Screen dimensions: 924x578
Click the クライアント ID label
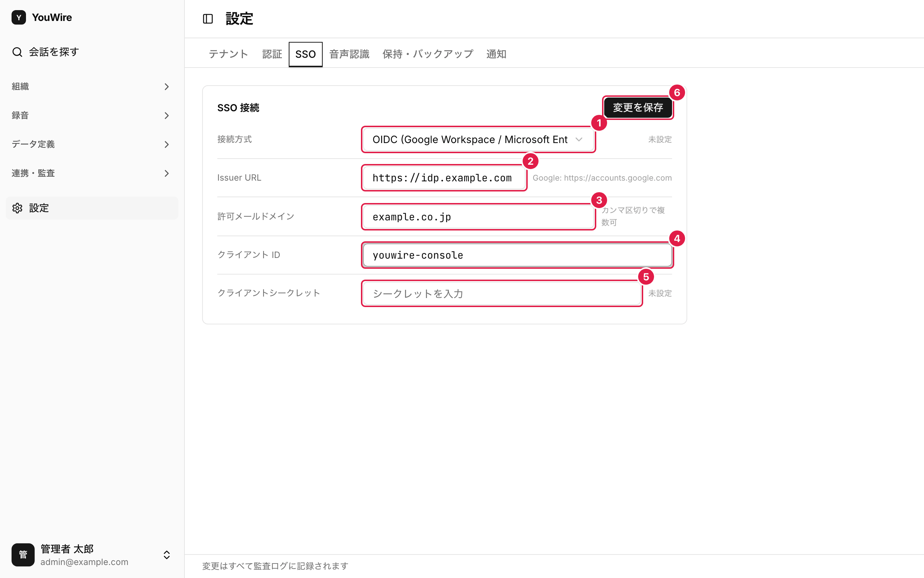tap(249, 255)
